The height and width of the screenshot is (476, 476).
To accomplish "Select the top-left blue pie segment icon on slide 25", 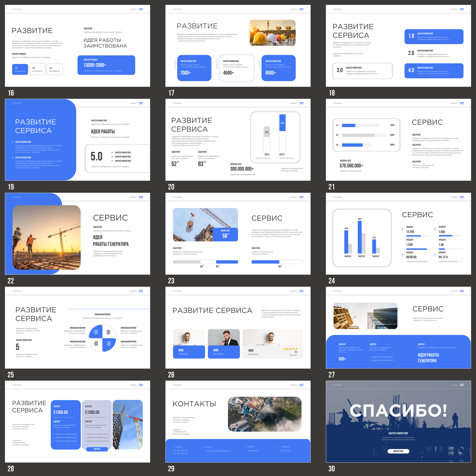I will (x=96, y=332).
